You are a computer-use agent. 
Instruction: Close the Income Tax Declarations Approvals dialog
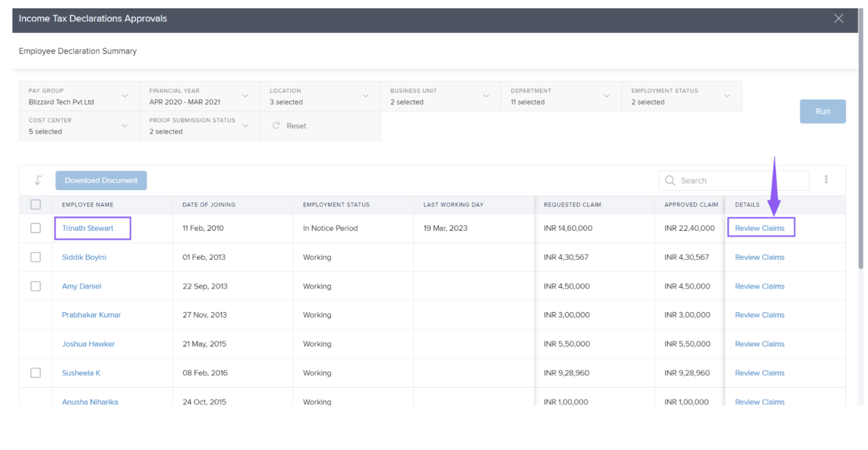pyautogui.click(x=838, y=18)
